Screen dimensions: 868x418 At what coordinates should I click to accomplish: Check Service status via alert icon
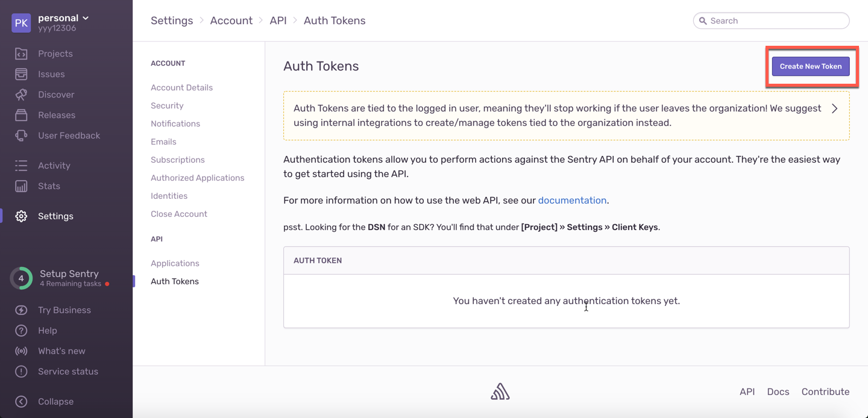(x=21, y=372)
